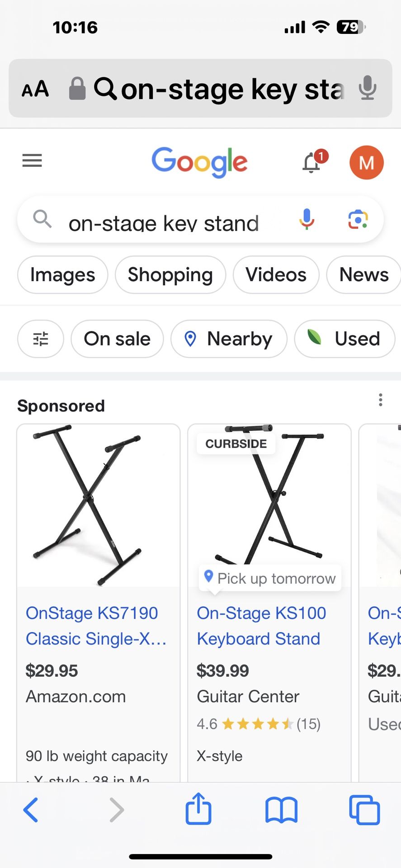Open Google notifications bell
The image size is (401, 868).
tap(312, 162)
